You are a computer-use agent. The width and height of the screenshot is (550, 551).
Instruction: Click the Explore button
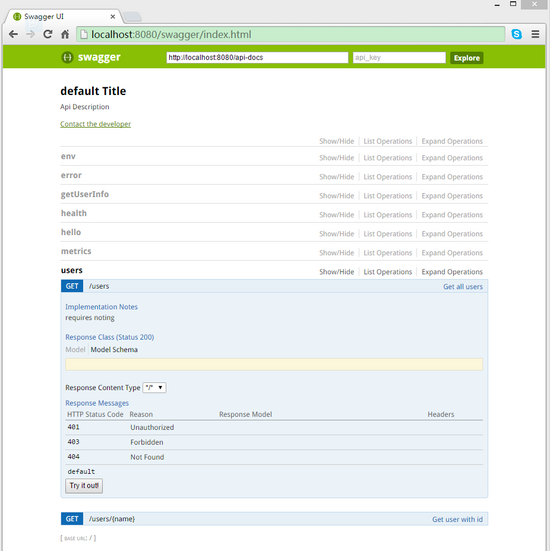(467, 58)
